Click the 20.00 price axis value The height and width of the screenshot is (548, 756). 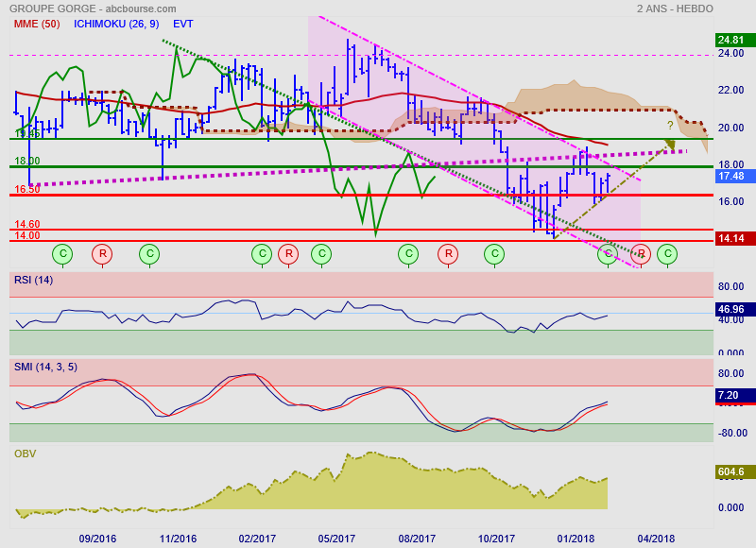[x=730, y=128]
